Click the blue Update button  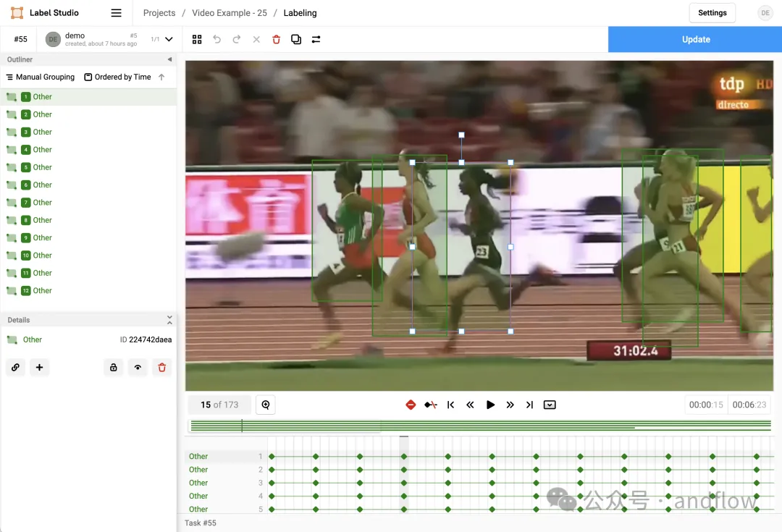695,39
